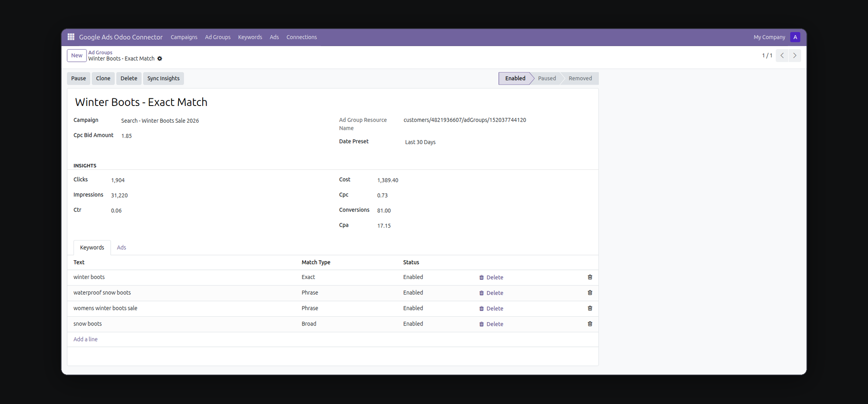Open the Campaigns menu
This screenshot has width=868, height=404.
point(184,37)
